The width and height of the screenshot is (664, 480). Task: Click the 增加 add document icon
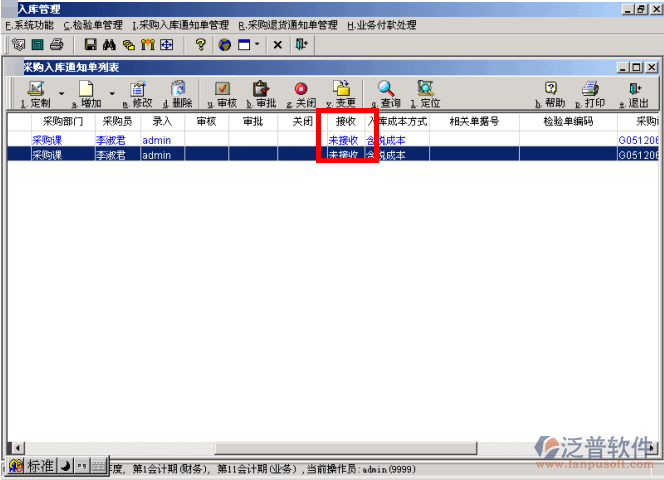click(x=86, y=89)
